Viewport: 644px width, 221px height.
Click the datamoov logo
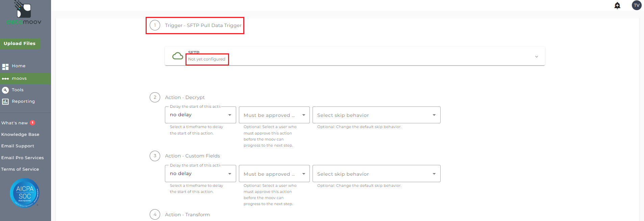coord(24,13)
